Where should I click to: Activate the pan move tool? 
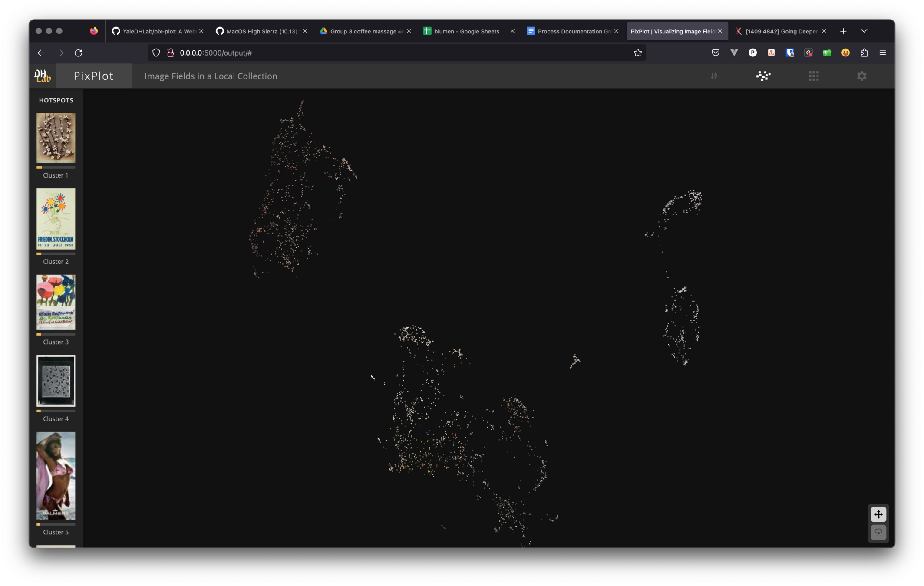click(878, 514)
